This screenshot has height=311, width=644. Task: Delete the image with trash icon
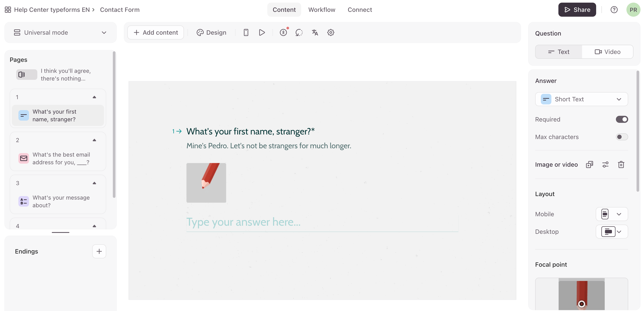(621, 165)
